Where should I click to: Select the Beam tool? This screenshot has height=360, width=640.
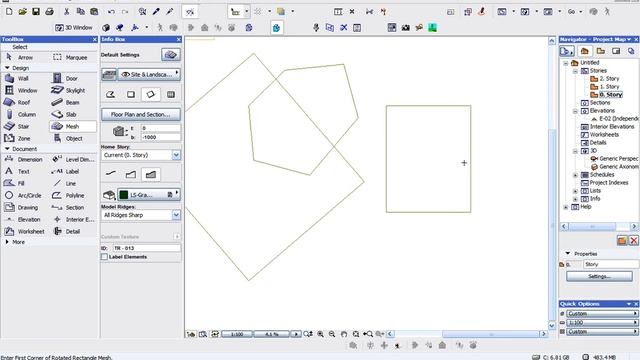click(x=66, y=102)
